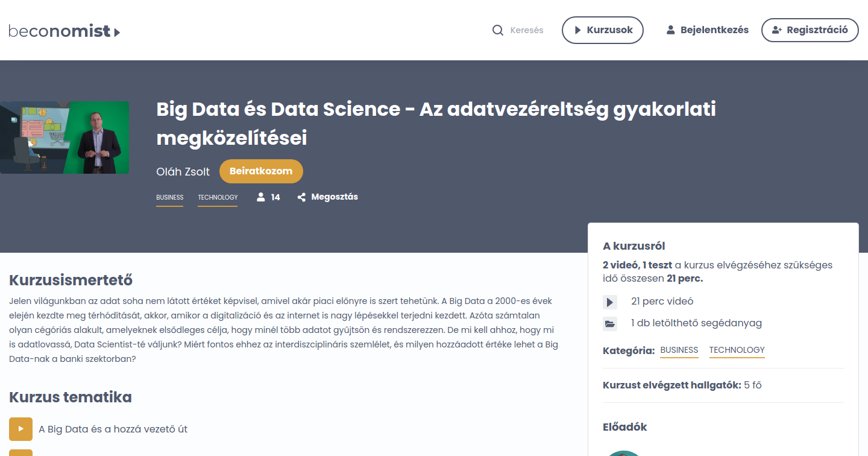The image size is (868, 456).
Task: Open the Kurzusok menu
Action: (x=603, y=30)
